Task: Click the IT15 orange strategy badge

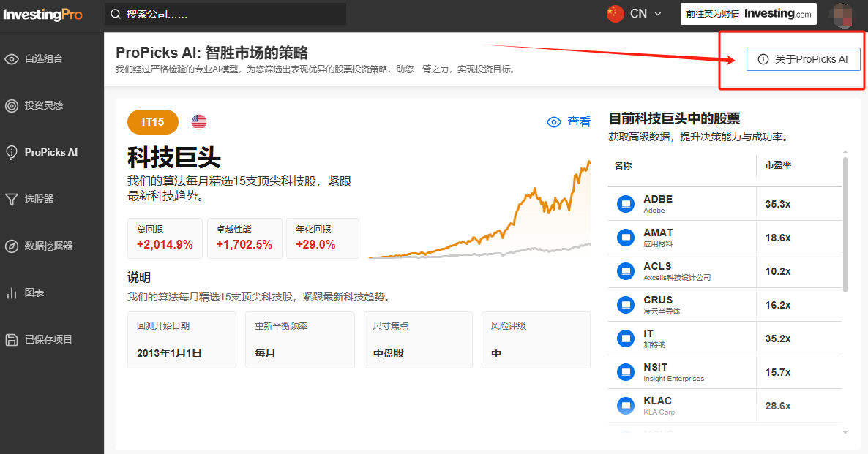Action: 153,122
